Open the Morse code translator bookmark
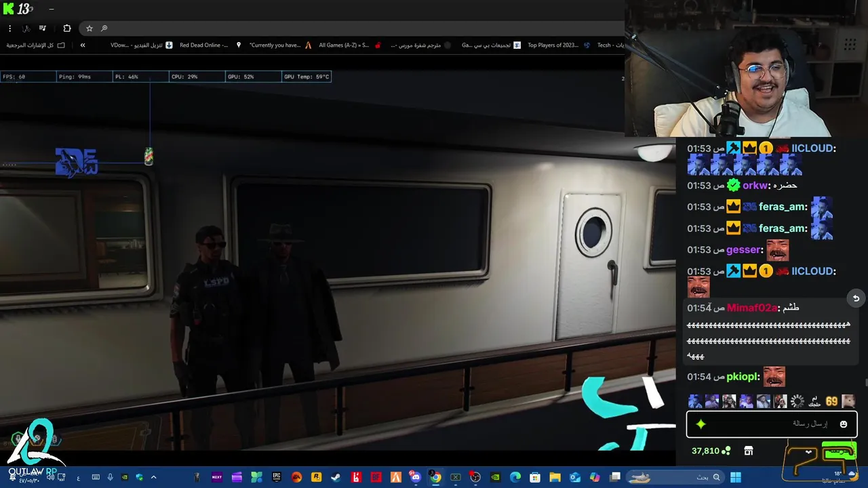 420,45
